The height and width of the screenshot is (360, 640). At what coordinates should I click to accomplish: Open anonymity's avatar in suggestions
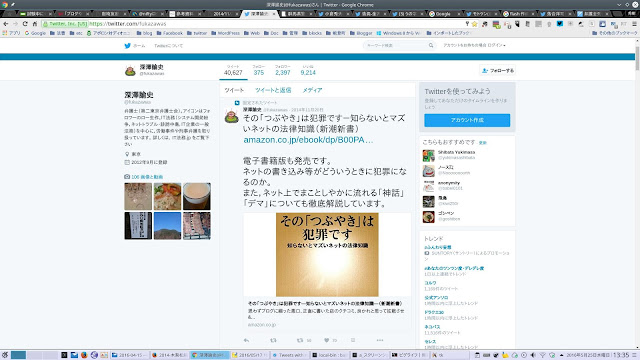429,187
